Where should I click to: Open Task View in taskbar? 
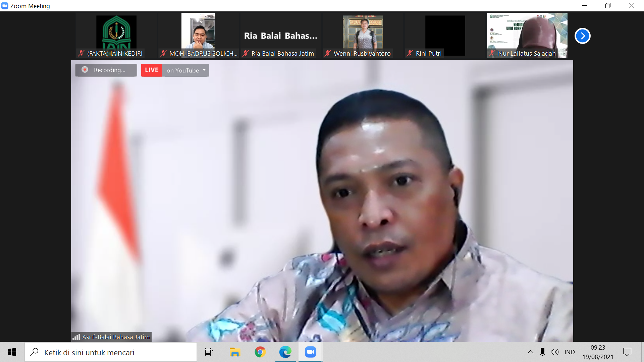tap(209, 352)
